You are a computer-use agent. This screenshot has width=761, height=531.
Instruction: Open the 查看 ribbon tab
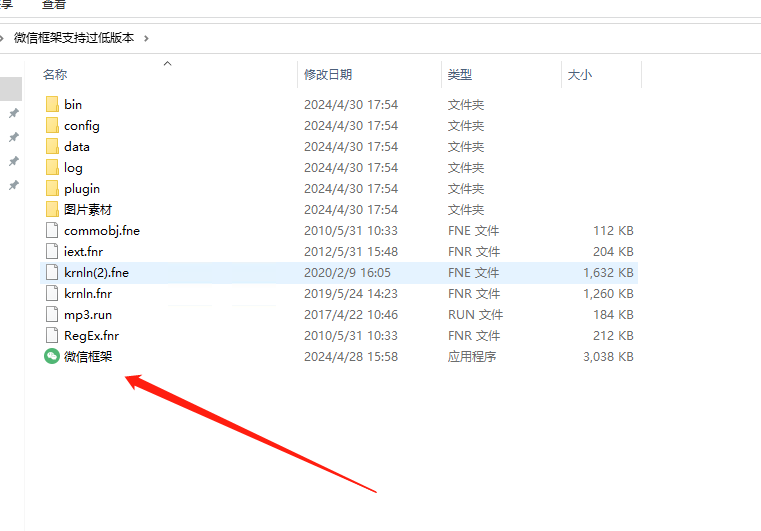point(54,5)
